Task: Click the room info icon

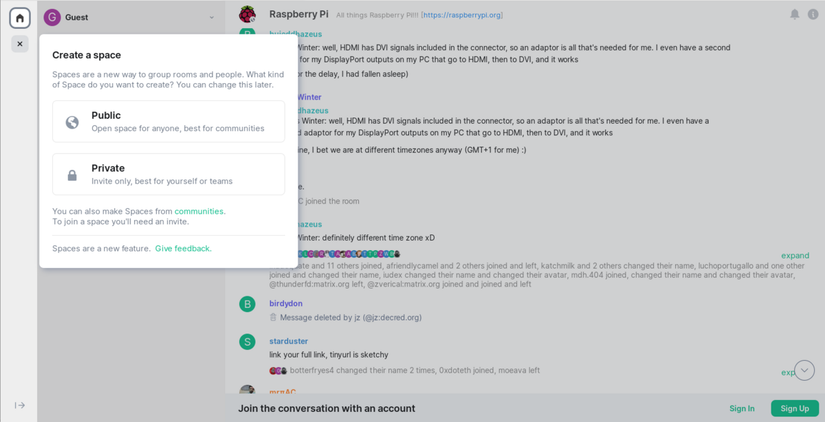Action: pos(813,14)
